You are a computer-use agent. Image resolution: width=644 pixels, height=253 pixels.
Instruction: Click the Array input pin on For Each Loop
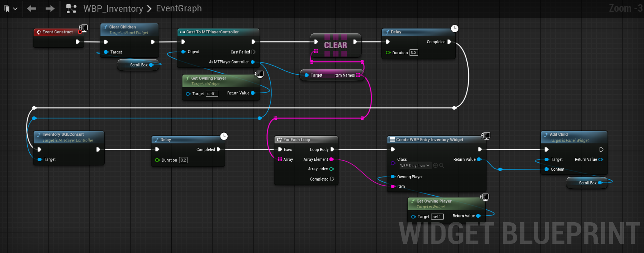(x=280, y=159)
